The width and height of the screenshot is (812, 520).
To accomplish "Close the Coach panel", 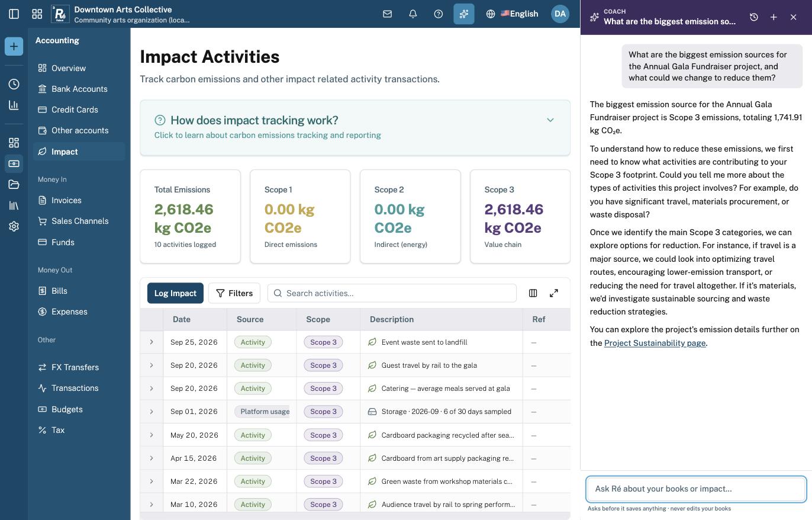I will point(794,17).
